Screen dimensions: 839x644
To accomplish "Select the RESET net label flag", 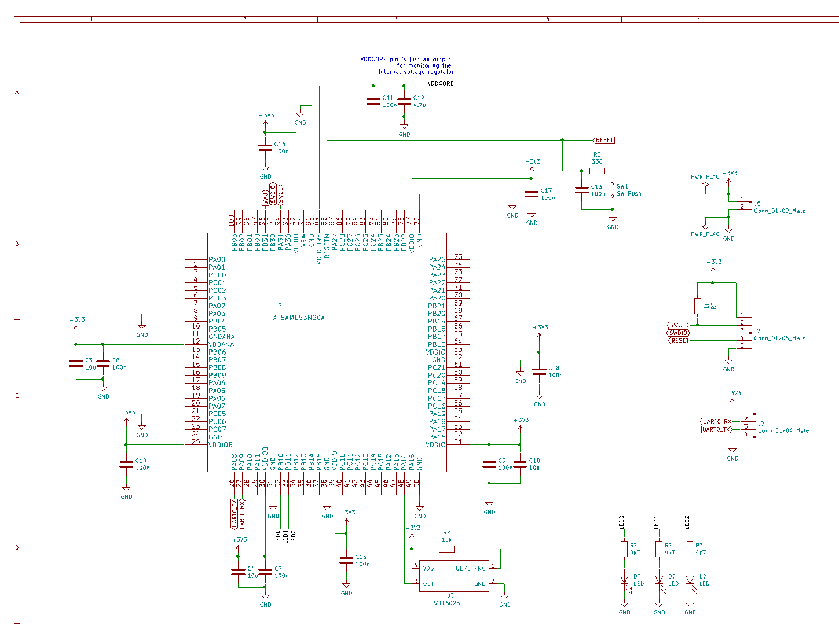I will click(604, 139).
